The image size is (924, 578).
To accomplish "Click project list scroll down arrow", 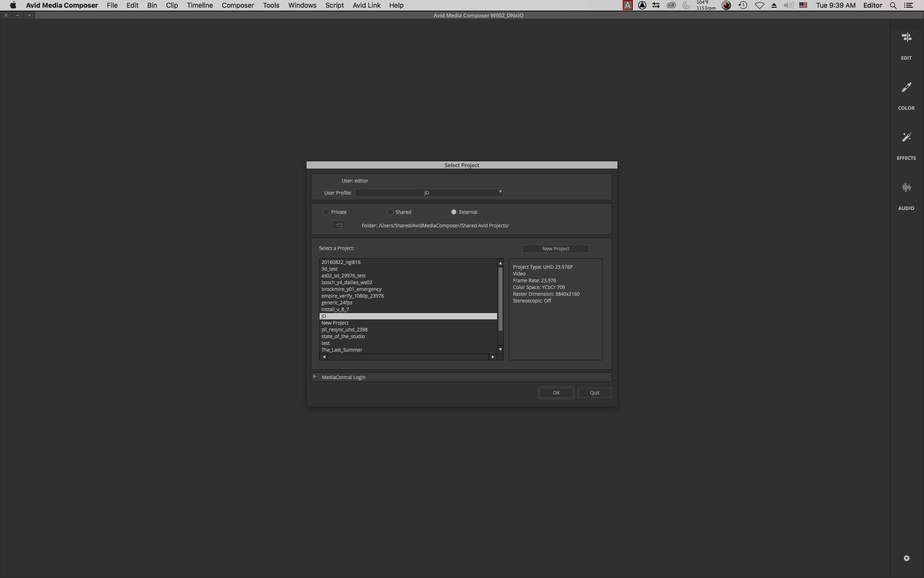I will 500,349.
